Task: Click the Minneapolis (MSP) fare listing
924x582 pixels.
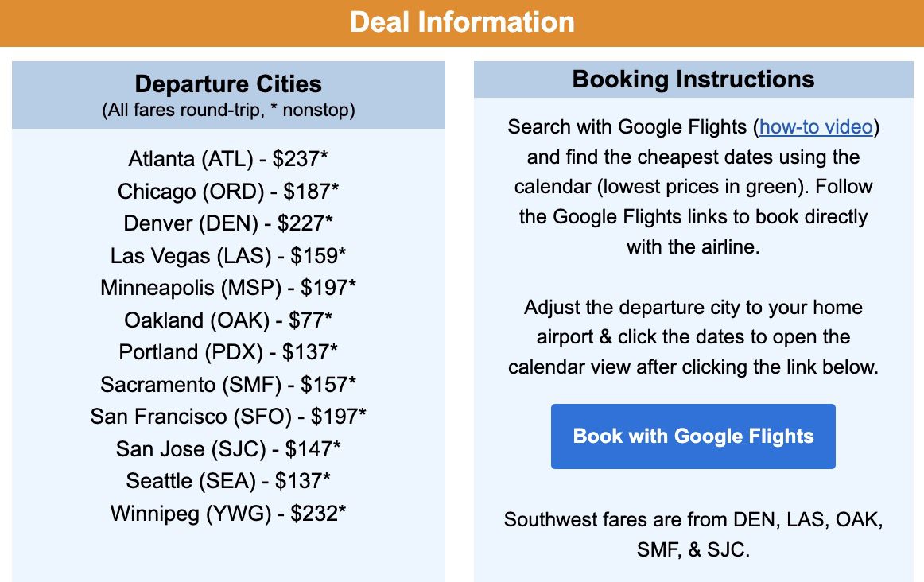Action: [227, 288]
